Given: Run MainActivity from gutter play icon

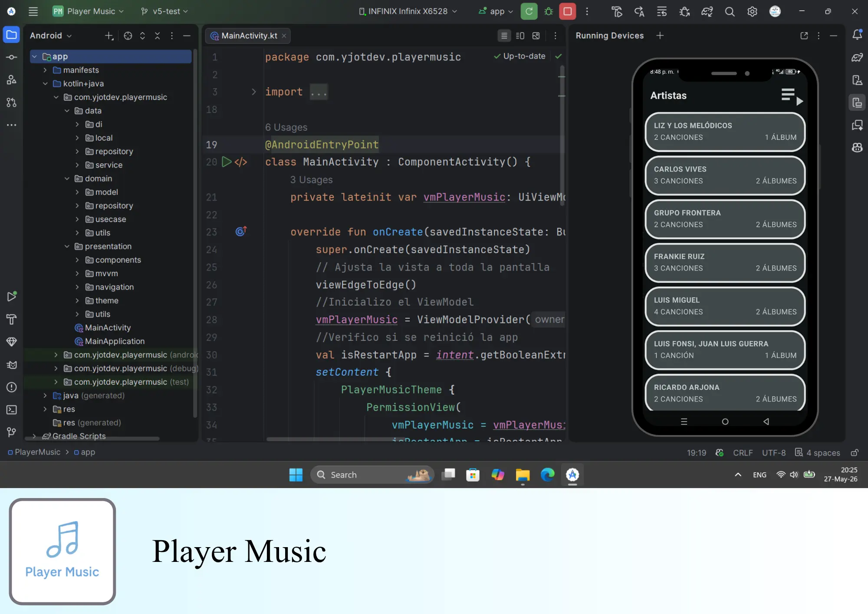Looking at the screenshot, I should pos(227,162).
